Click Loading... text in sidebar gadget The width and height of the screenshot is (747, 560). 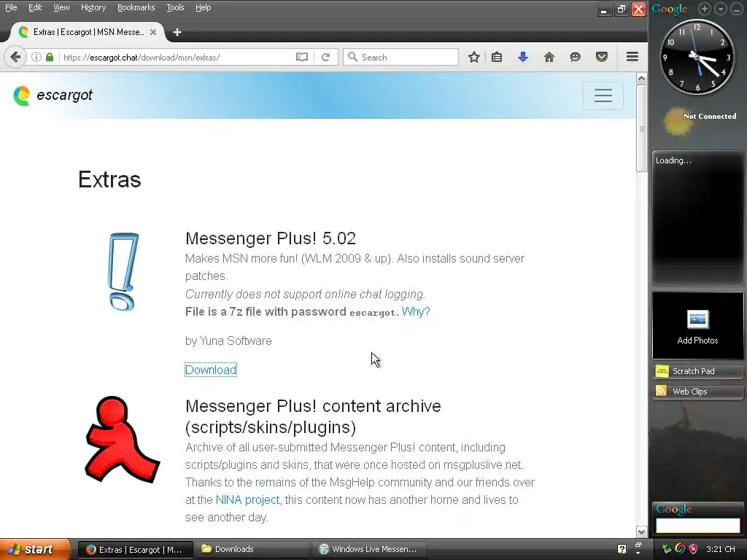click(673, 160)
